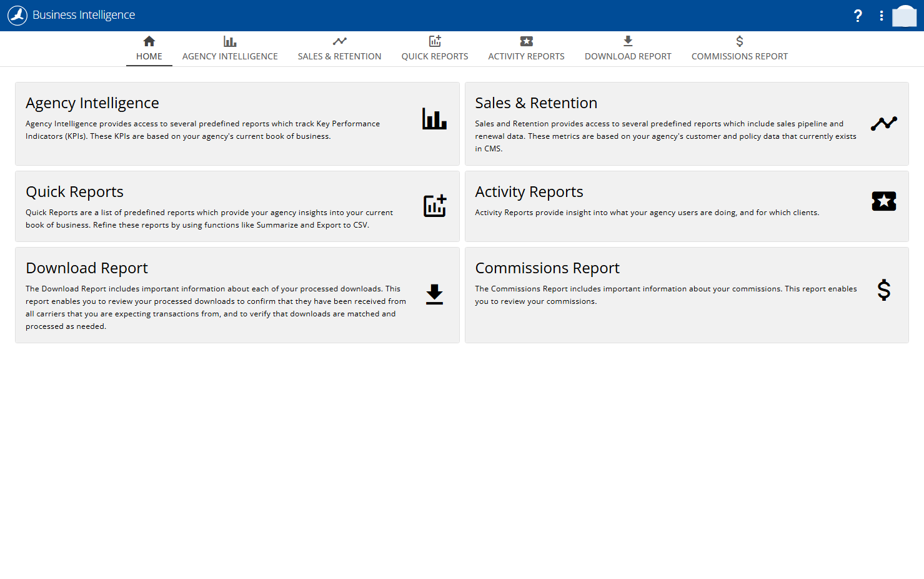
Task: Open the ACTIVITY REPORTS tab label
Action: [526, 56]
